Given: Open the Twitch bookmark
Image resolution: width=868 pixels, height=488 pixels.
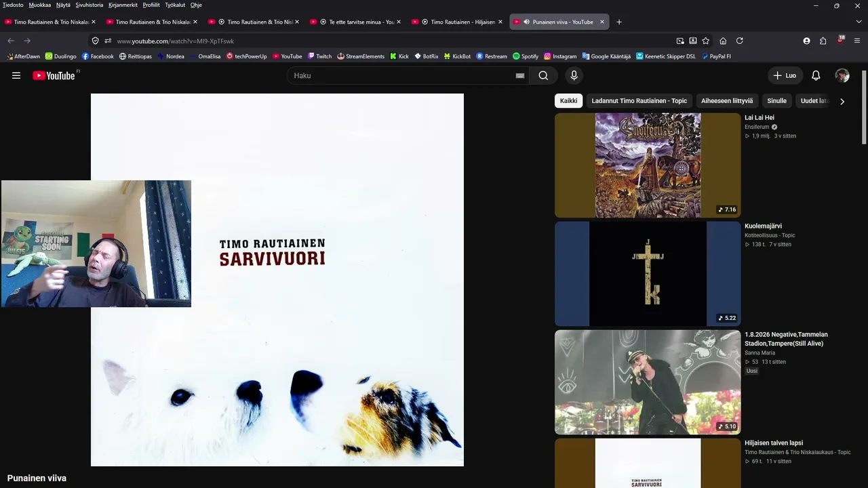Looking at the screenshot, I should click(x=319, y=56).
